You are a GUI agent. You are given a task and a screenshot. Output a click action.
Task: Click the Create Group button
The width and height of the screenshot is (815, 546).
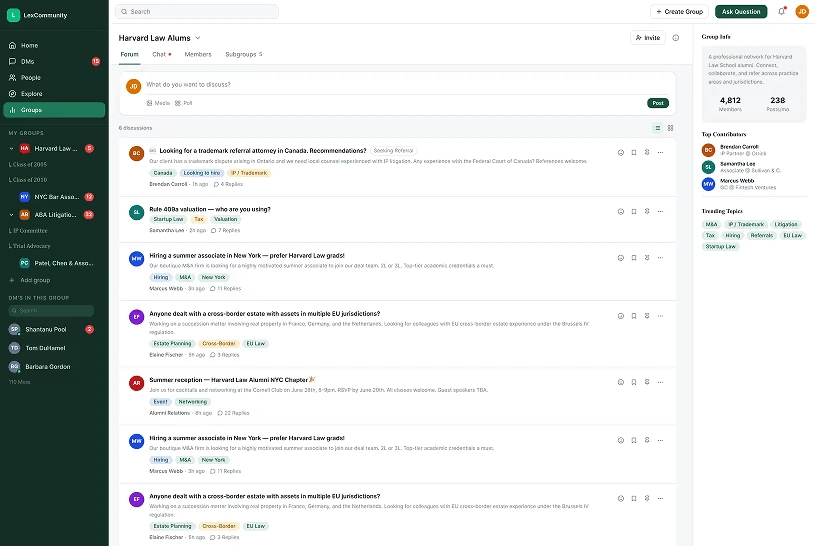[679, 12]
